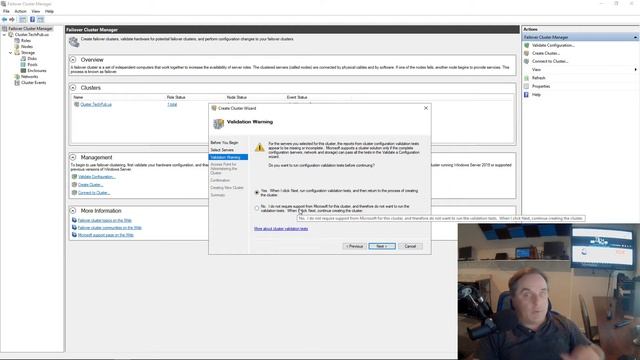Collapse the Cluster TechPub.us tree node

point(4,35)
